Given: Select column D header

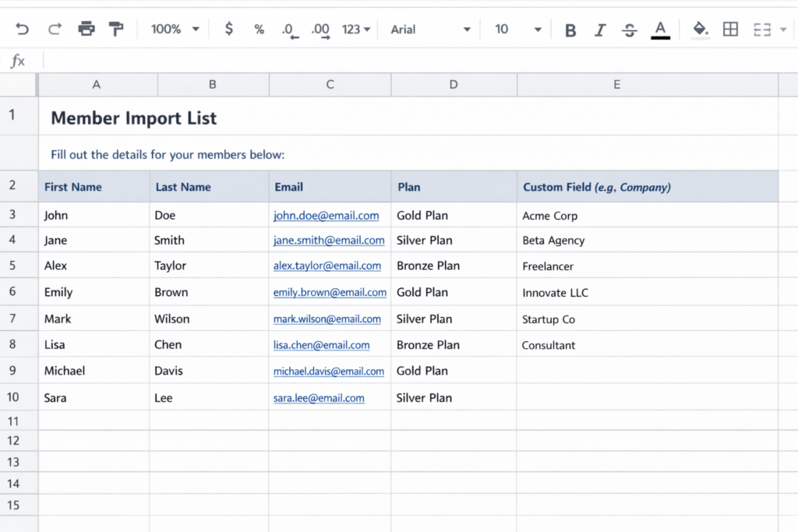Looking at the screenshot, I should pyautogui.click(x=454, y=84).
